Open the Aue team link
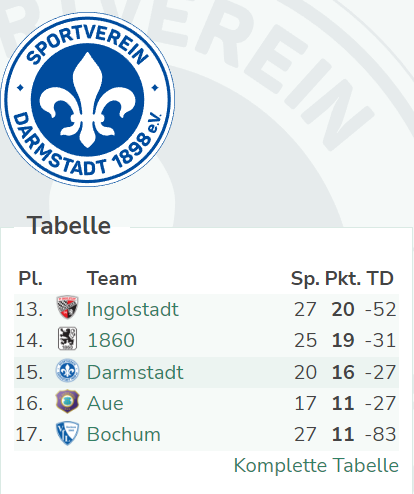The width and height of the screenshot is (414, 494). (x=105, y=403)
